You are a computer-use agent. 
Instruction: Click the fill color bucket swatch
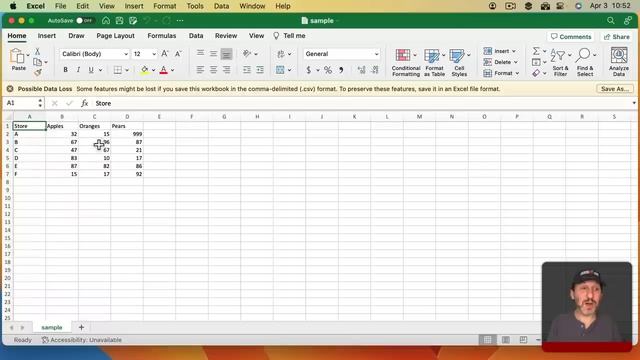pyautogui.click(x=144, y=70)
